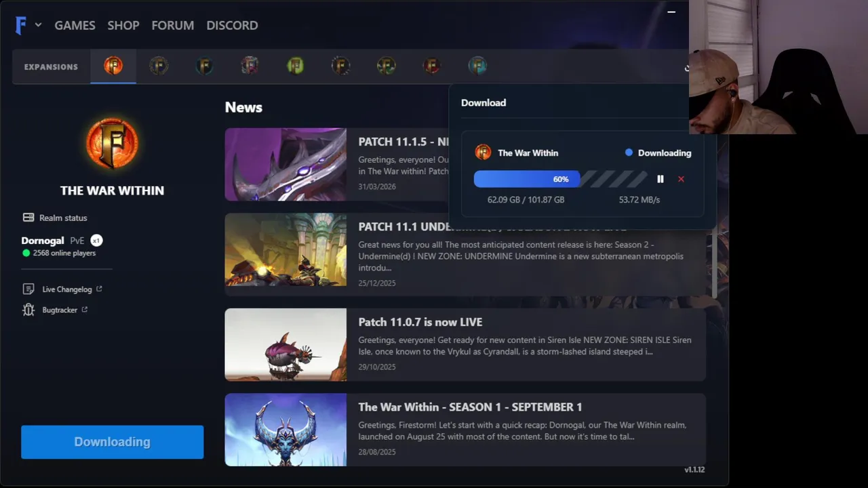Open the SHOP menu
This screenshot has width=868, height=488.
[x=123, y=25]
